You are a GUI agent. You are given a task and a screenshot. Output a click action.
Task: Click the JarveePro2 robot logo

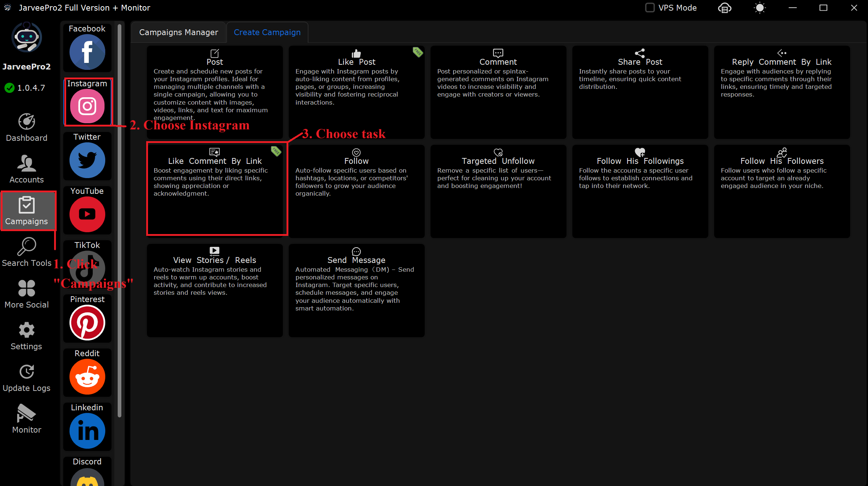tap(27, 37)
